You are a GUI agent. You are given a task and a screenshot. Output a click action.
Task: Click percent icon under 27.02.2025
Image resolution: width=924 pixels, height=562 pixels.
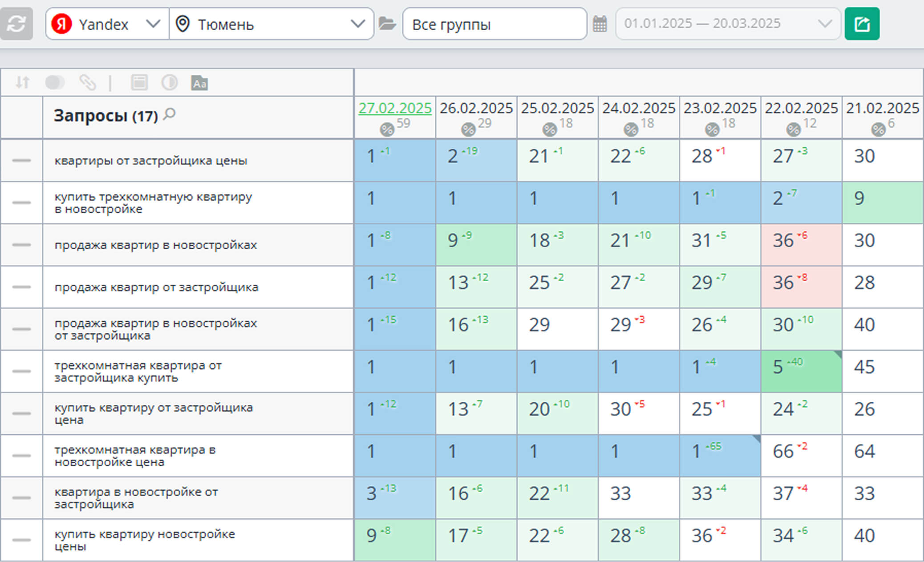click(387, 129)
